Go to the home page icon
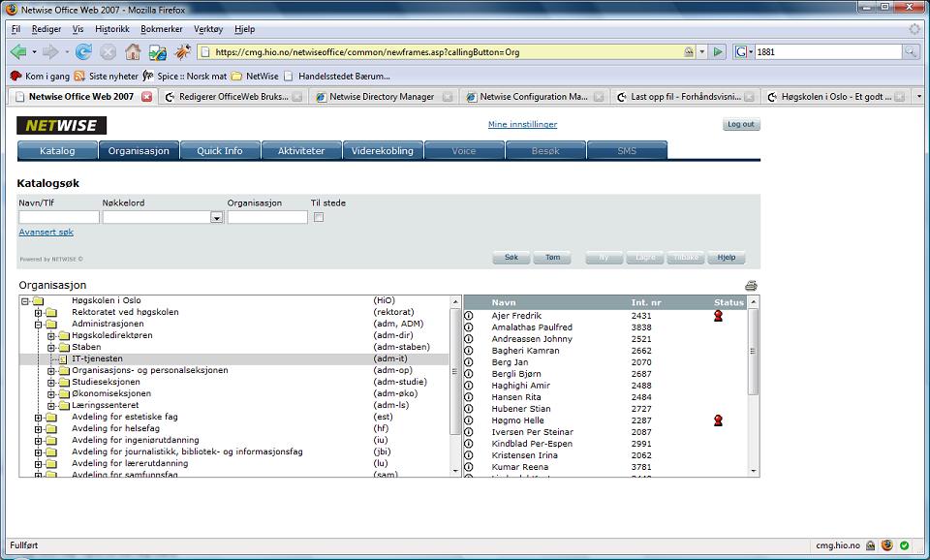Viewport: 930px width, 560px height. (x=133, y=52)
